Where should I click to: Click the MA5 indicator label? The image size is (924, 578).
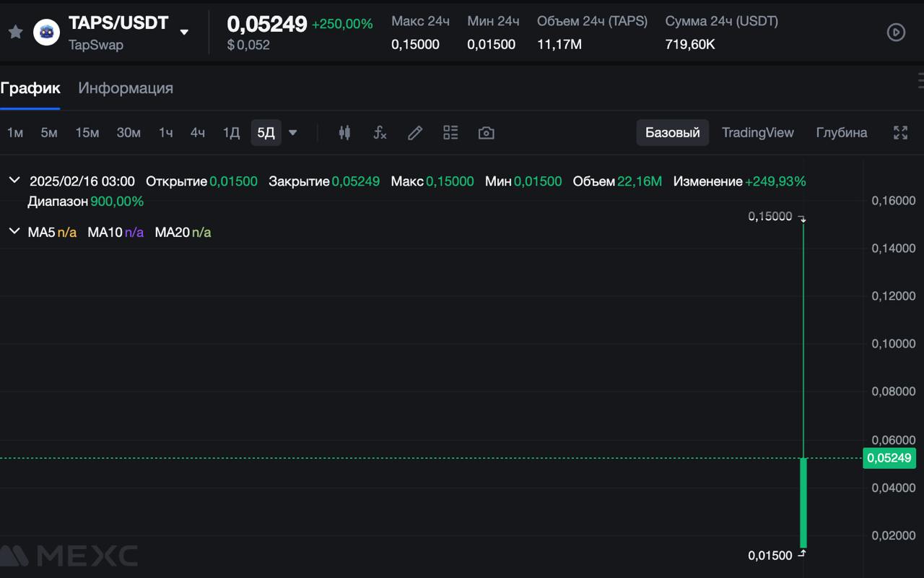52,232
